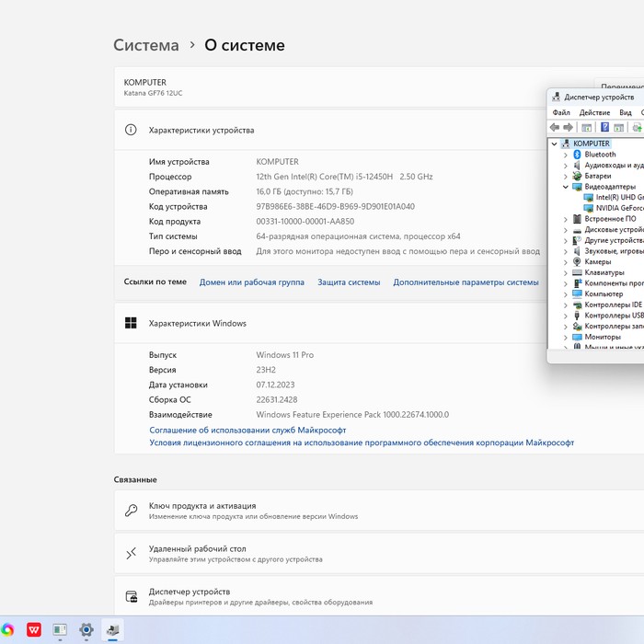
Task: Click the Windows logo beside Характеристики Windows
Action: 131,323
